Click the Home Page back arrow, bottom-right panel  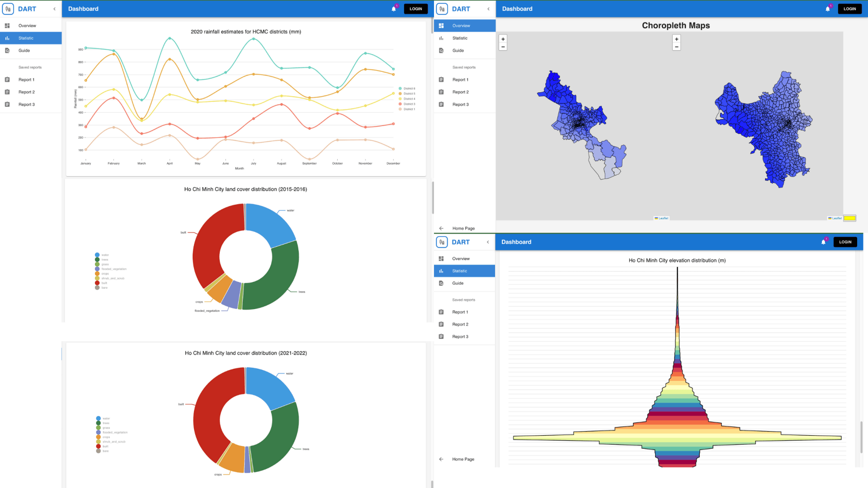pyautogui.click(x=441, y=459)
